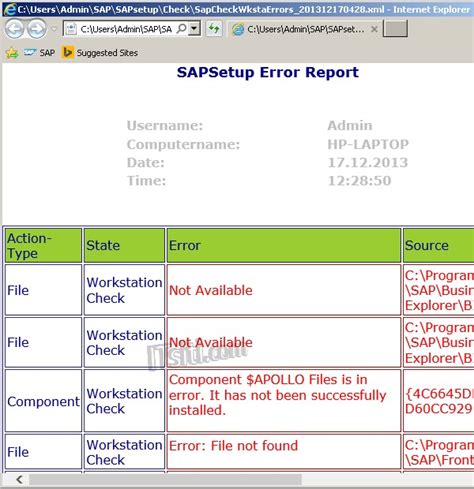Click the first Not Available error cell
Screen dimensions: 474x489
pyautogui.click(x=284, y=290)
